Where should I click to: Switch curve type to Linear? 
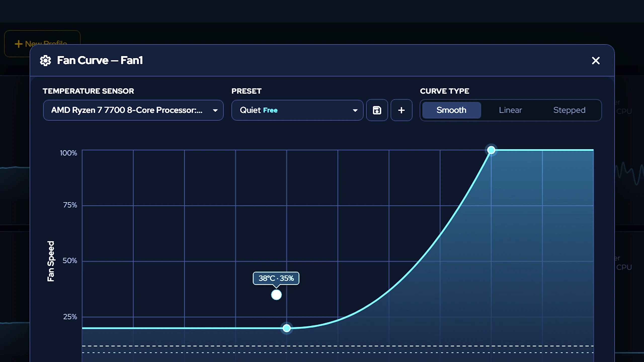click(x=510, y=110)
